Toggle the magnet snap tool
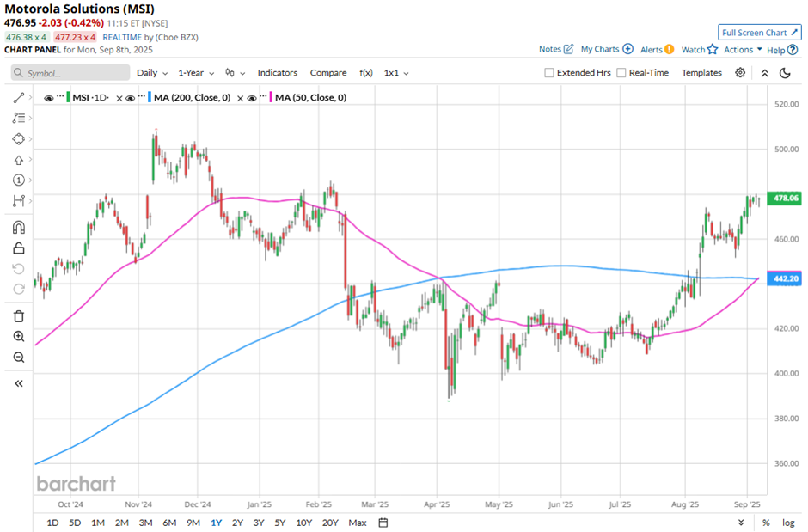Image resolution: width=808 pixels, height=532 pixels. click(19, 227)
